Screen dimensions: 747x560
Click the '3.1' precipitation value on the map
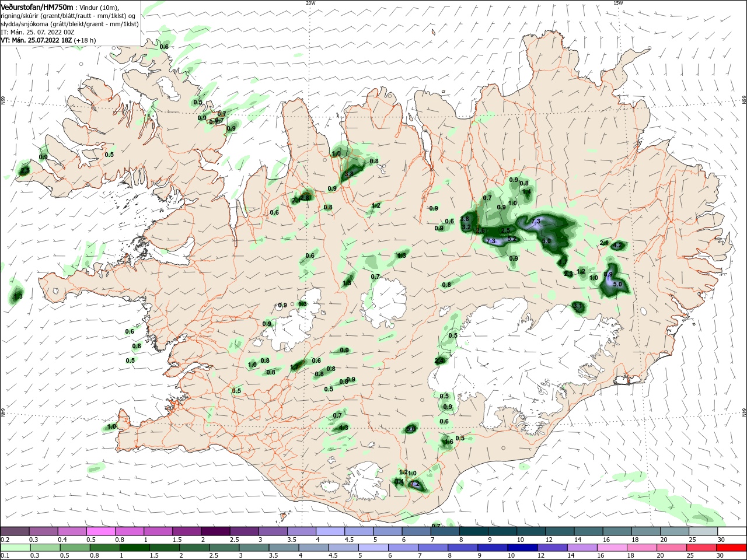578,306
